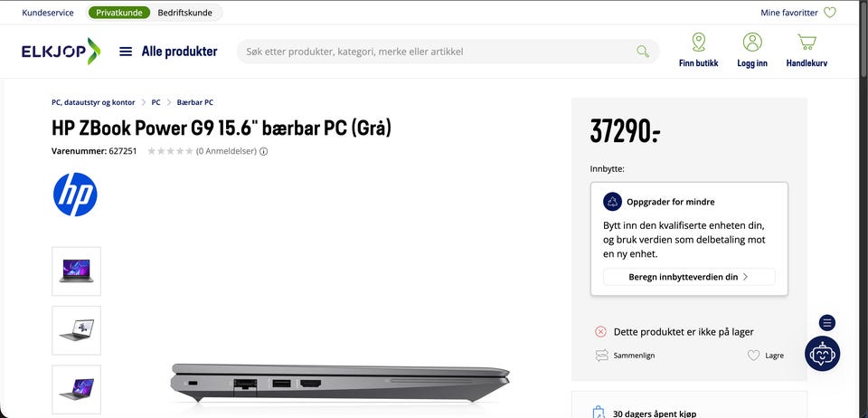Screen dimensions: 868x418
Task: Go to Bærbar PC breadcrumb
Action: coord(195,102)
